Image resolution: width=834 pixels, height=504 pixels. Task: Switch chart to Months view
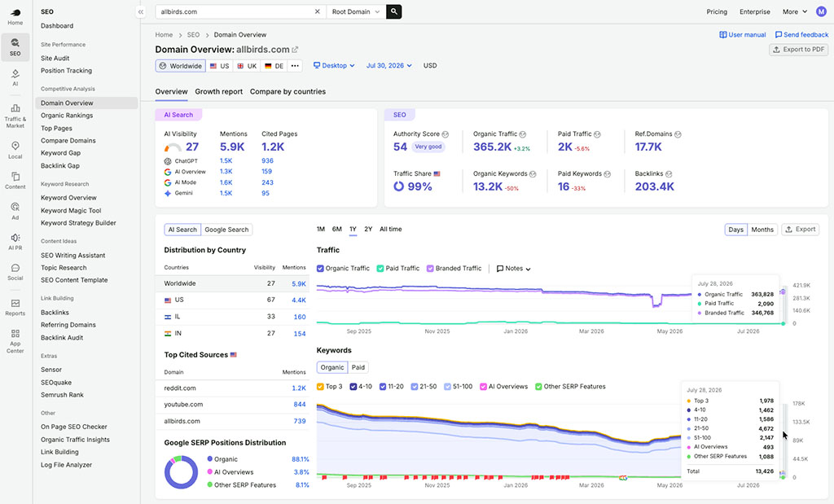pyautogui.click(x=762, y=230)
